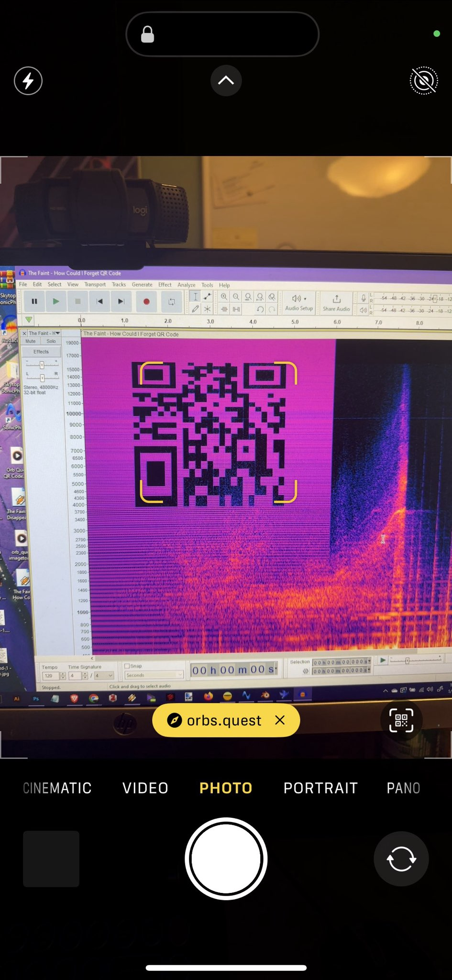This screenshot has height=980, width=452.
Task: Switch to Pano mode
Action: point(403,788)
